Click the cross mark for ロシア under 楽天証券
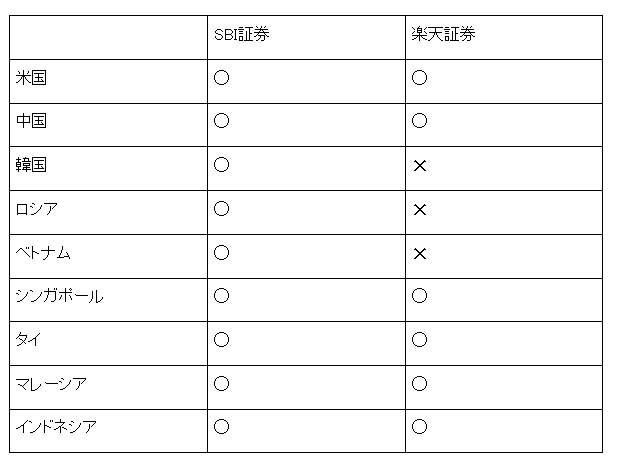 coord(420,210)
